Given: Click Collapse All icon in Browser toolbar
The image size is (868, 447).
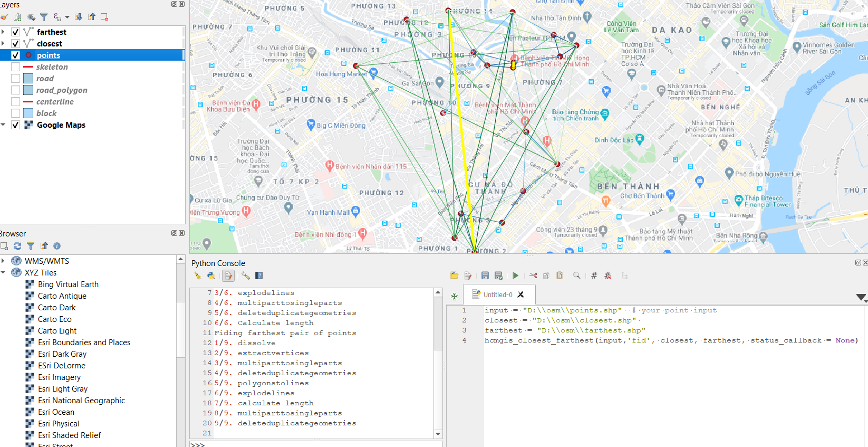Looking at the screenshot, I should [x=44, y=246].
